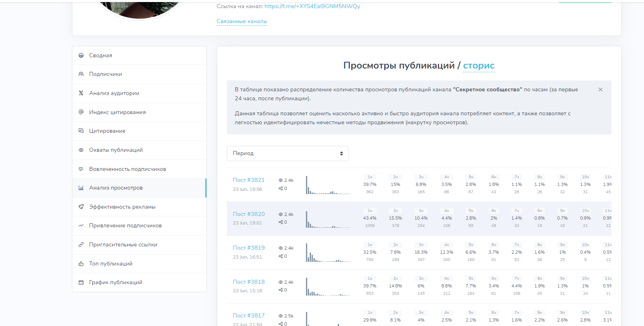The height and width of the screenshot is (326, 644).
Task: Click views eye icon of Пост #3821
Action: point(281,180)
